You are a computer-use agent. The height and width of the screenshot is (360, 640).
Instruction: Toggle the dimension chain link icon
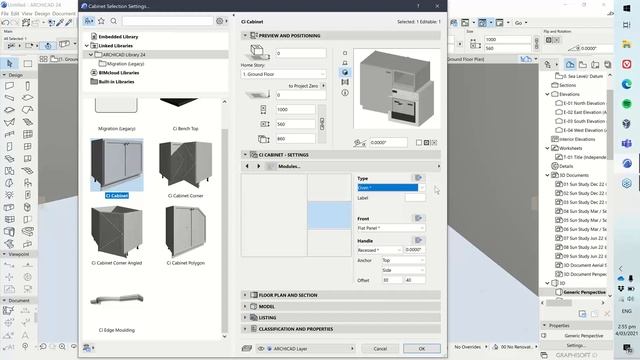point(322,124)
